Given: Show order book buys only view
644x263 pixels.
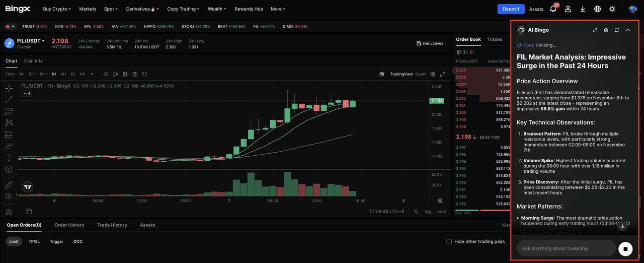Looking at the screenshot, I should 466,52.
